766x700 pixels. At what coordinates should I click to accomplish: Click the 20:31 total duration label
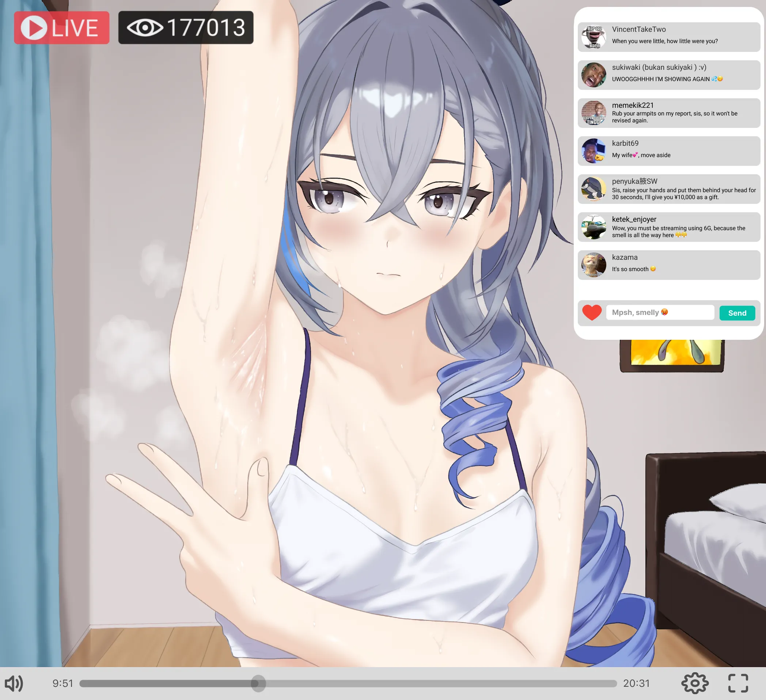(636, 683)
